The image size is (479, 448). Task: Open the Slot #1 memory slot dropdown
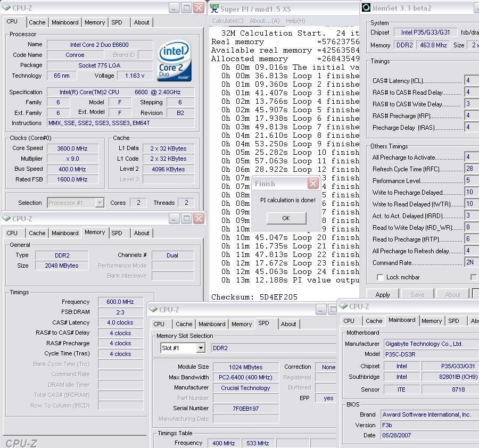201,348
